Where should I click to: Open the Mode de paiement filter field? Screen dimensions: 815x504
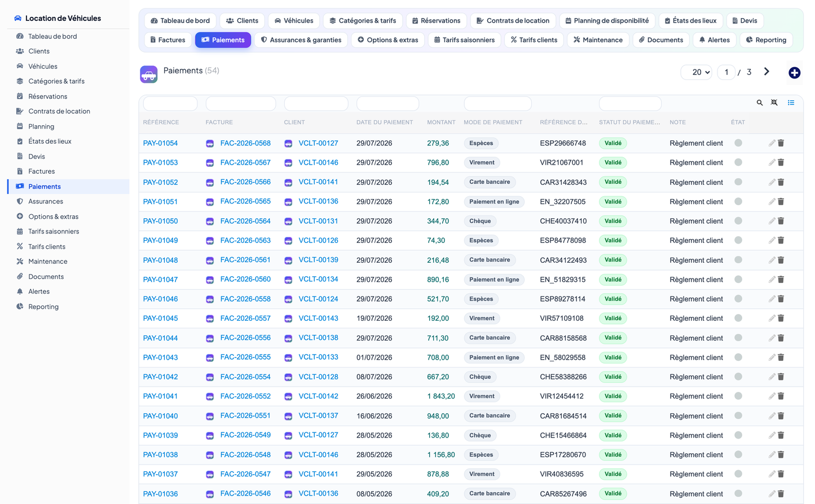497,104
